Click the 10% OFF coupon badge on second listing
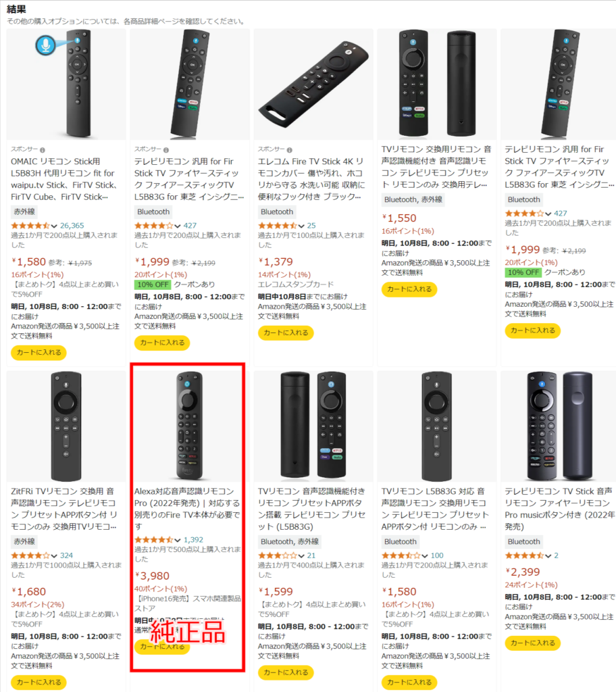This screenshot has height=692, width=616. point(153,285)
